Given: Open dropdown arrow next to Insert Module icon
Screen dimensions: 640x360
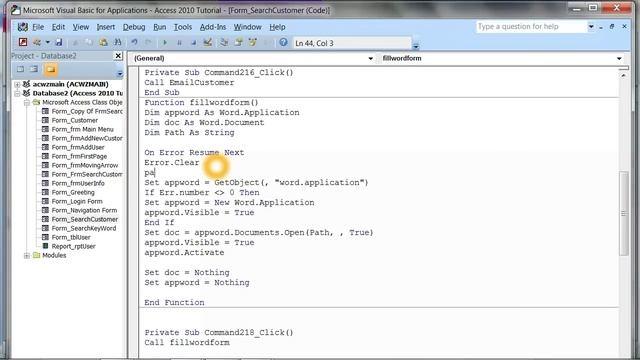Looking at the screenshot, I should (47, 42).
